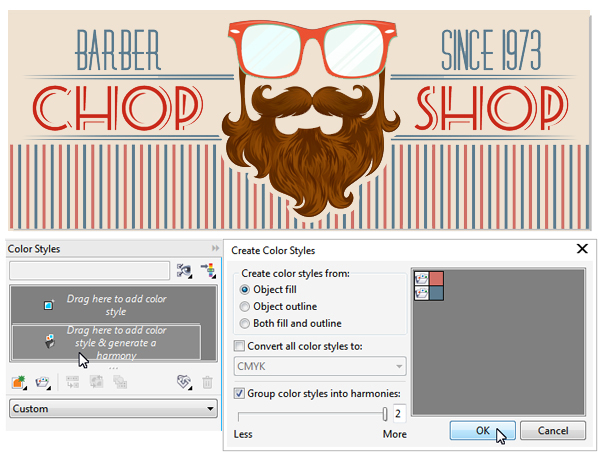Image resolution: width=600 pixels, height=452 pixels.
Task: Select the Object outline radio button
Action: pyautogui.click(x=245, y=307)
